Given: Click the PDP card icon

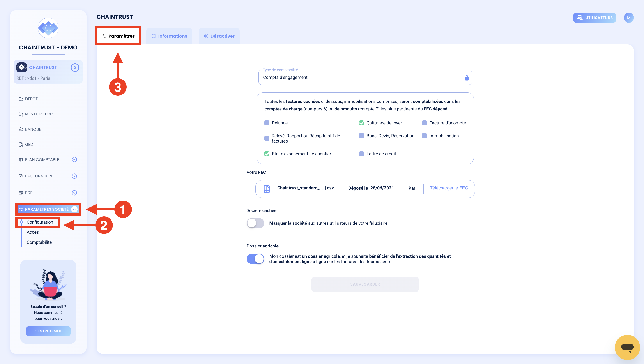Looking at the screenshot, I should [21, 193].
